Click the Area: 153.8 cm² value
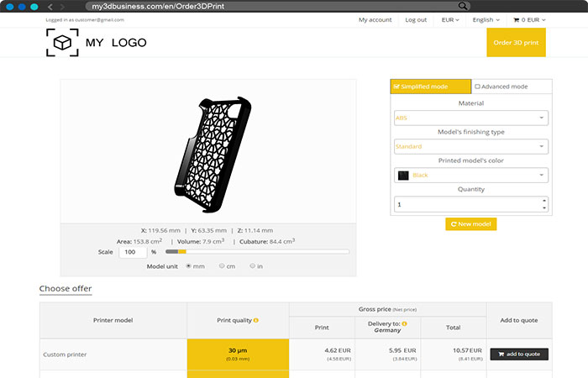This screenshot has height=378, width=588. click(139, 242)
